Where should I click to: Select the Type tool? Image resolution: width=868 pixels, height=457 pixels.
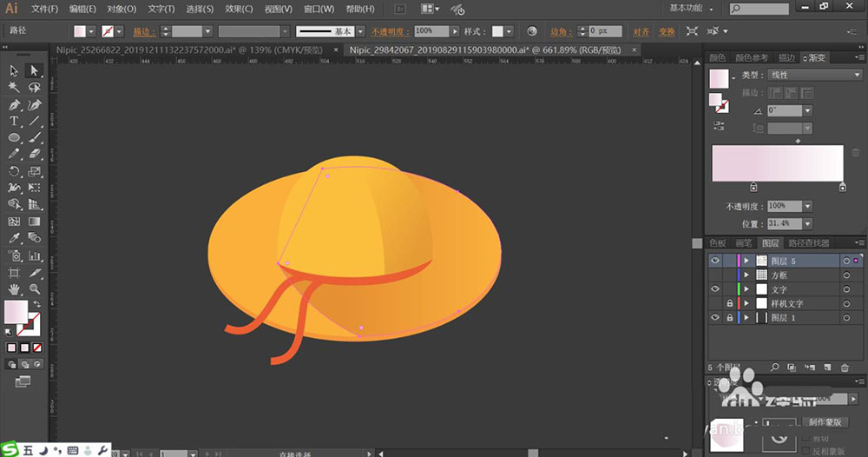pyautogui.click(x=15, y=121)
